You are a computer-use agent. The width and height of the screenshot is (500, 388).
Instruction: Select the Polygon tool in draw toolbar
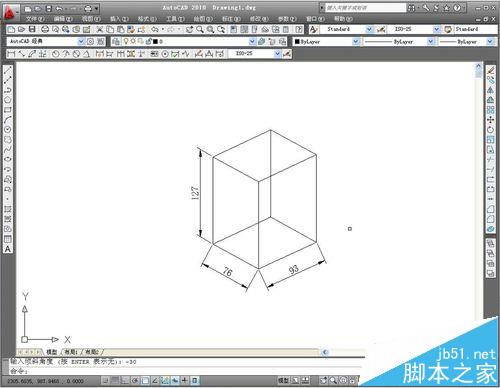coord(8,100)
